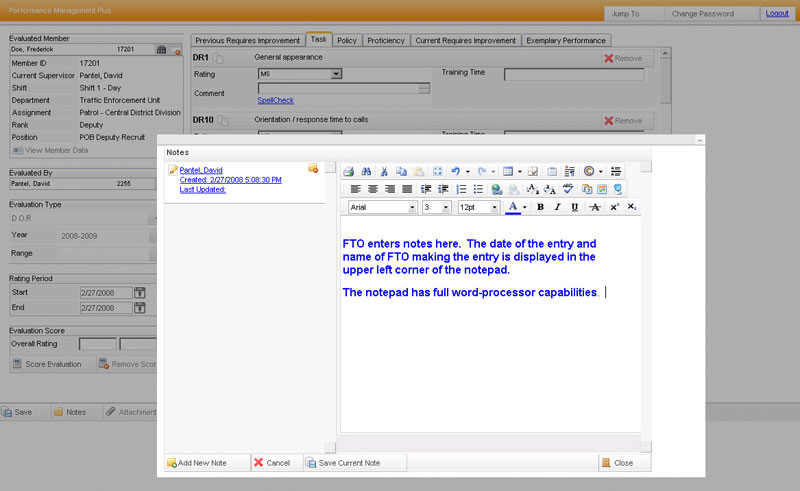This screenshot has width=800, height=491.
Task: Toggle Underline formatting in the notepad
Action: [572, 207]
